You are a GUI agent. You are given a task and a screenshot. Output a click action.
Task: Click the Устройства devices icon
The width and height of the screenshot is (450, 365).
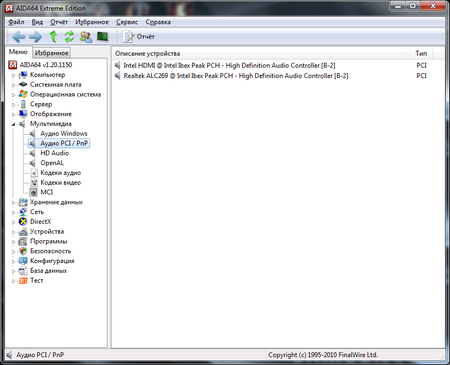point(23,232)
